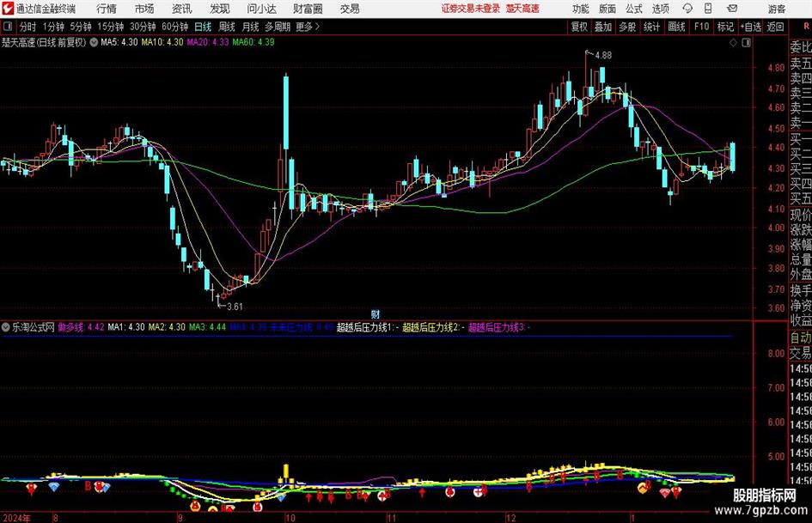Expand the 更多 periods chevron
Screen dimensions: 812x523
point(317,27)
